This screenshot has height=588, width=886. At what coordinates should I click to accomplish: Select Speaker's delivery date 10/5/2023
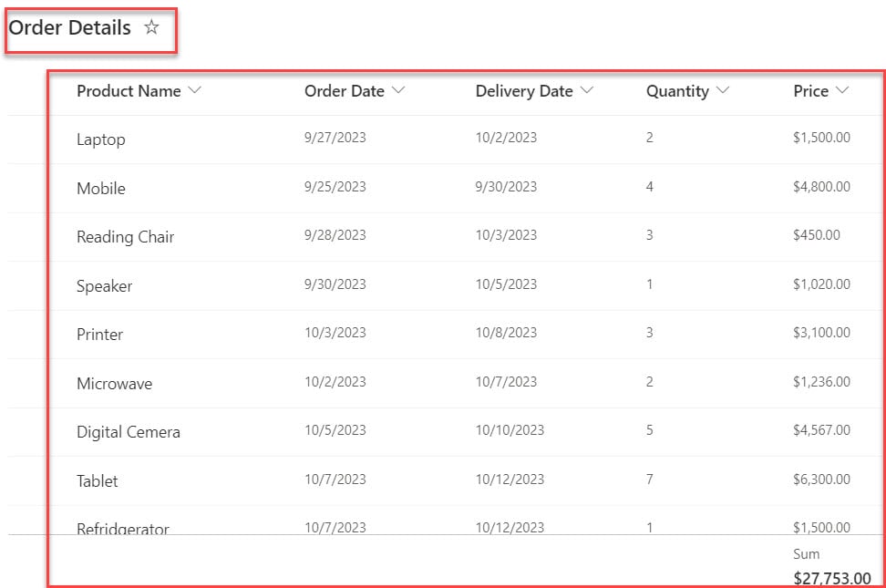[x=506, y=284]
